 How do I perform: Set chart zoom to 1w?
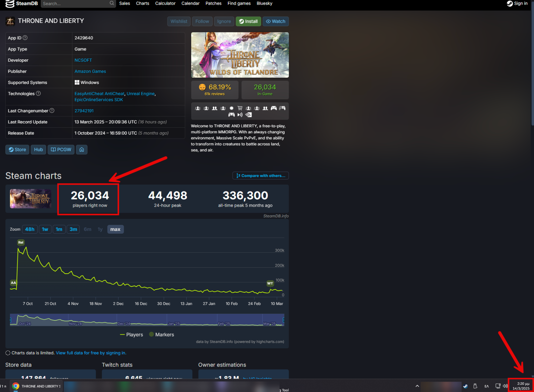(45, 229)
